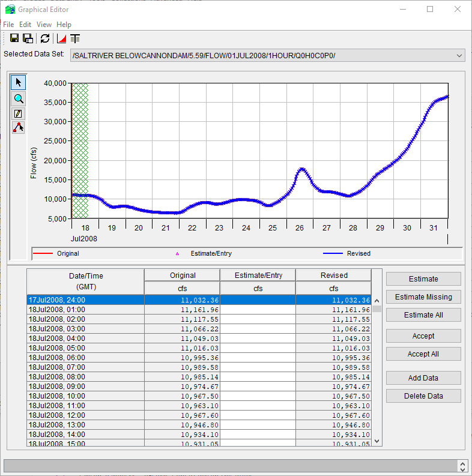The height and width of the screenshot is (476, 472).
Task: Click the Original value 10,946.80
Action: tap(182, 425)
